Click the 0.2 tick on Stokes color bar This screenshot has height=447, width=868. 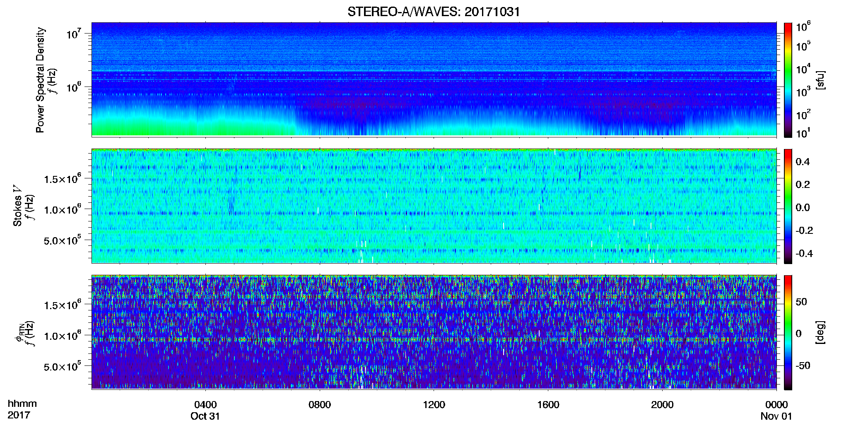tap(803, 185)
